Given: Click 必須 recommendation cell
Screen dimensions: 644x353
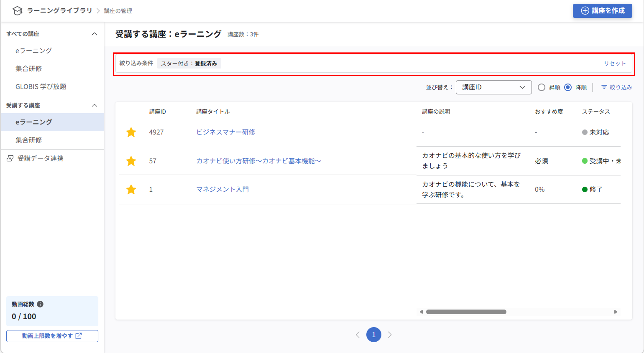Looking at the screenshot, I should 542,161.
